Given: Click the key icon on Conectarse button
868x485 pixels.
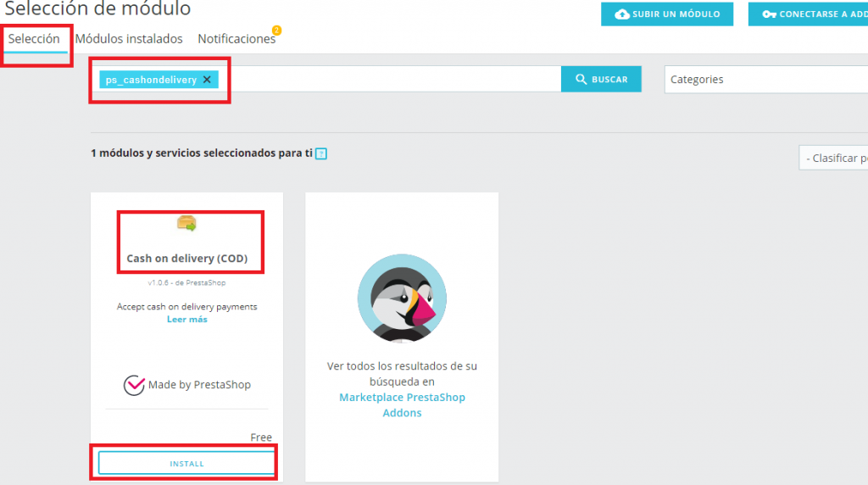Looking at the screenshot, I should tap(769, 14).
